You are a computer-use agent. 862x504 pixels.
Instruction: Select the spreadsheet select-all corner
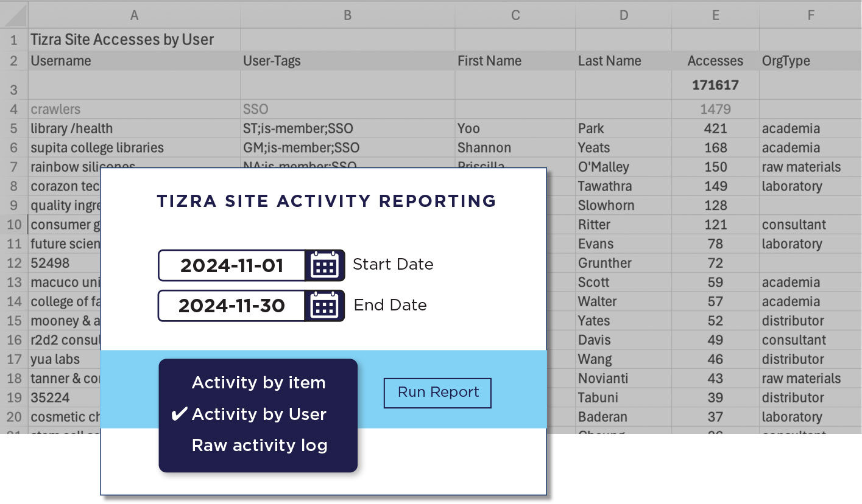click(x=14, y=15)
